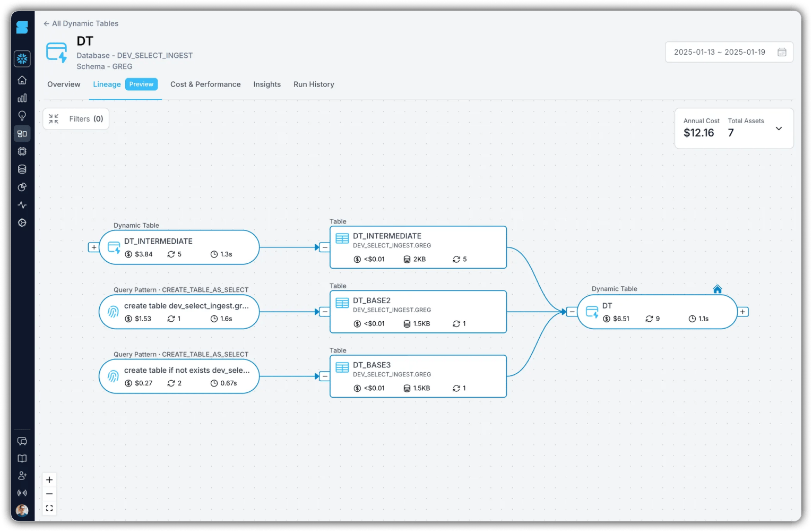Expand the Annual Cost summary chevron
812x532 pixels.
[779, 128]
